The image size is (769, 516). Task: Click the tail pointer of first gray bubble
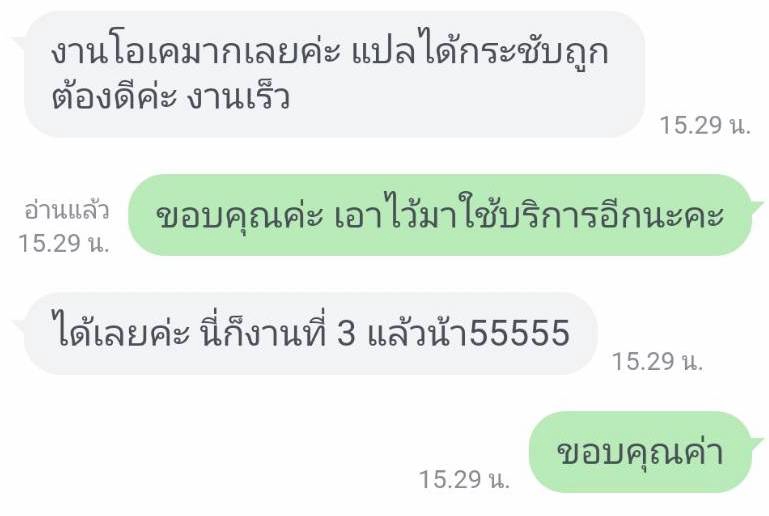click(x=20, y=42)
